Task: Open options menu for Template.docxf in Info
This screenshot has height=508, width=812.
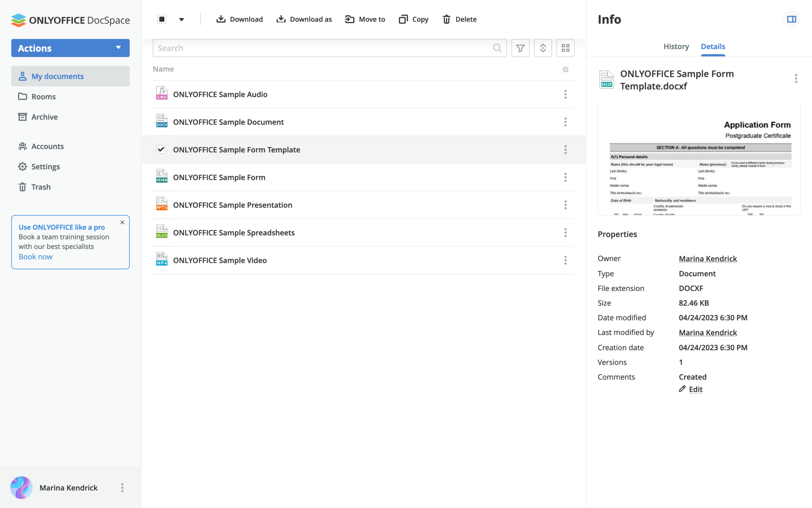Action: point(796,79)
